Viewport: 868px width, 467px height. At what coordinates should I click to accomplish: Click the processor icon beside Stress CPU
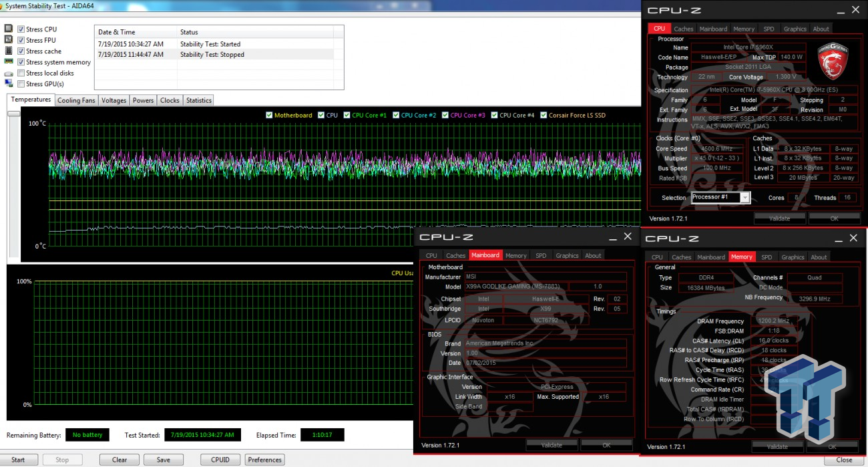(x=9, y=29)
